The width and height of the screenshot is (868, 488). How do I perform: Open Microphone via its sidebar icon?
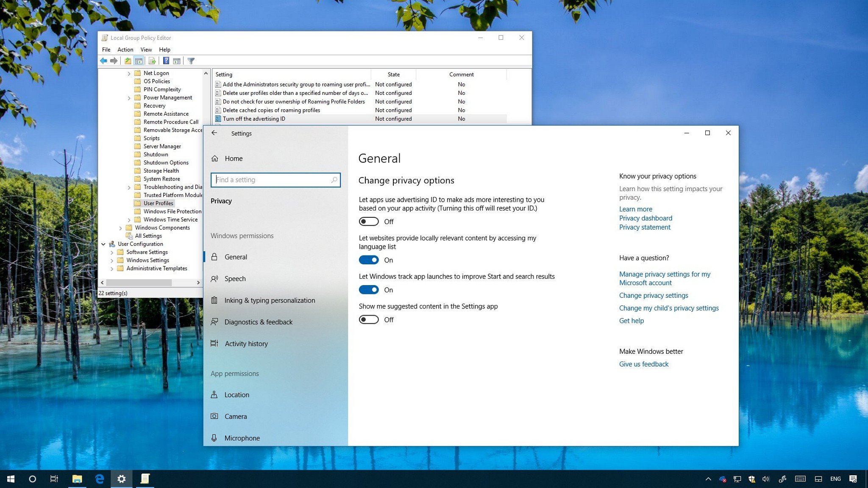click(214, 438)
